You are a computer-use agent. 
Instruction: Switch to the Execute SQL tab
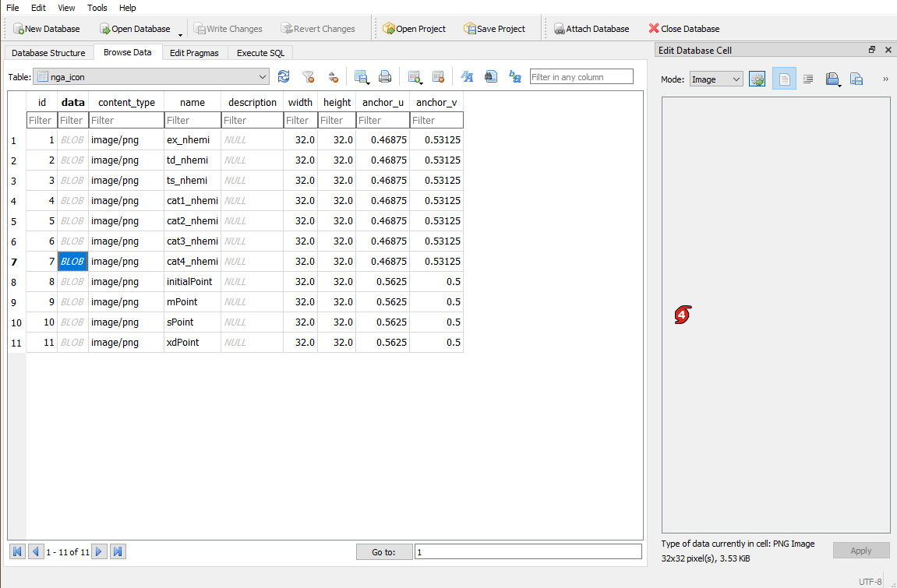[x=260, y=53]
